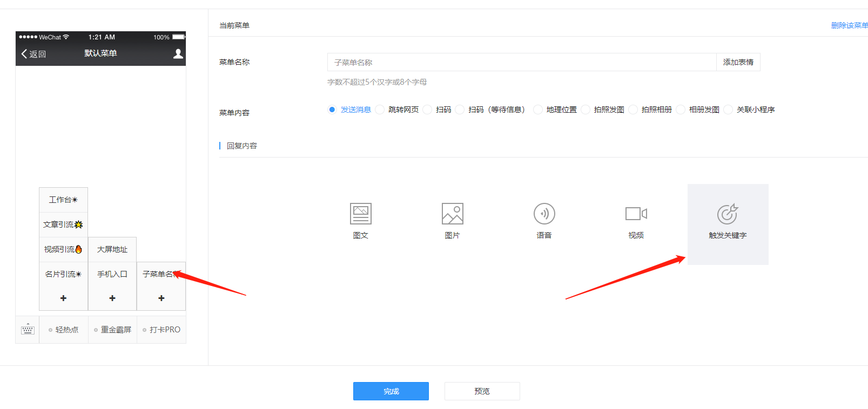The width and height of the screenshot is (868, 409).
Task: Select the 发送消息 radio option
Action: [332, 110]
